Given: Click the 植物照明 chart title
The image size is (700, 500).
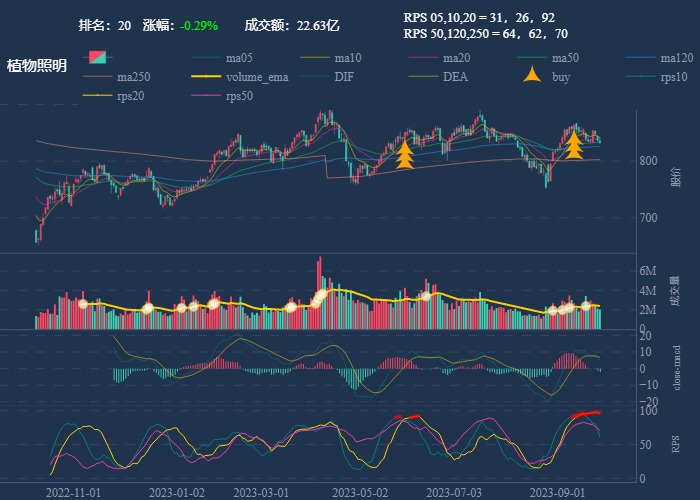Looking at the screenshot, I should point(37,66).
